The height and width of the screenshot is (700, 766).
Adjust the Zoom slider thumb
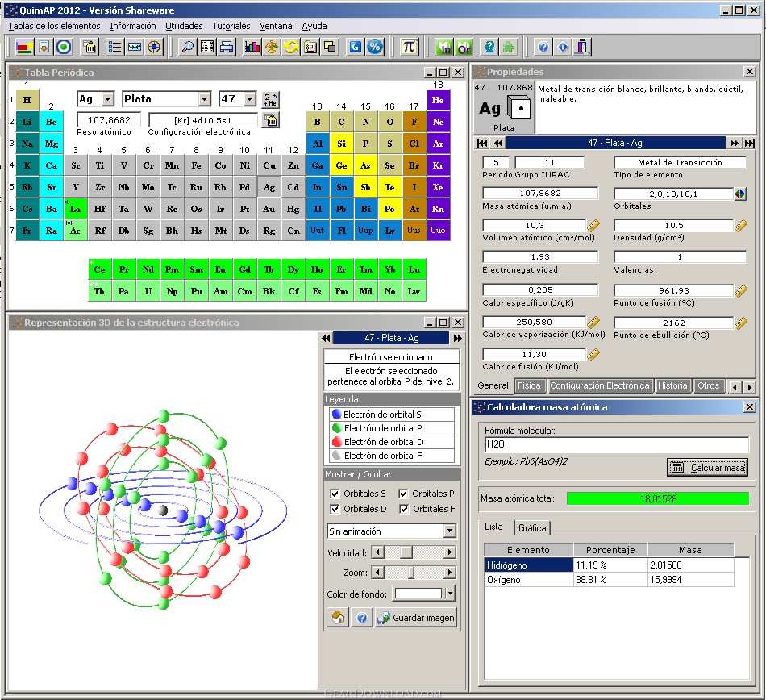411,573
